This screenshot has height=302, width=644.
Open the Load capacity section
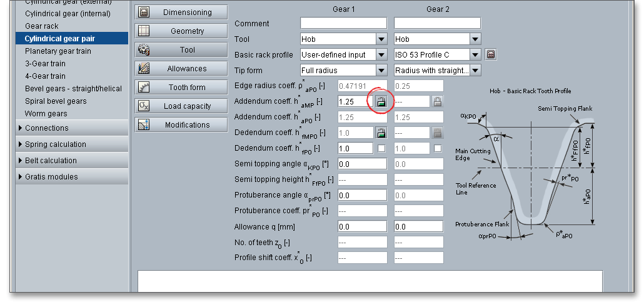click(x=181, y=106)
